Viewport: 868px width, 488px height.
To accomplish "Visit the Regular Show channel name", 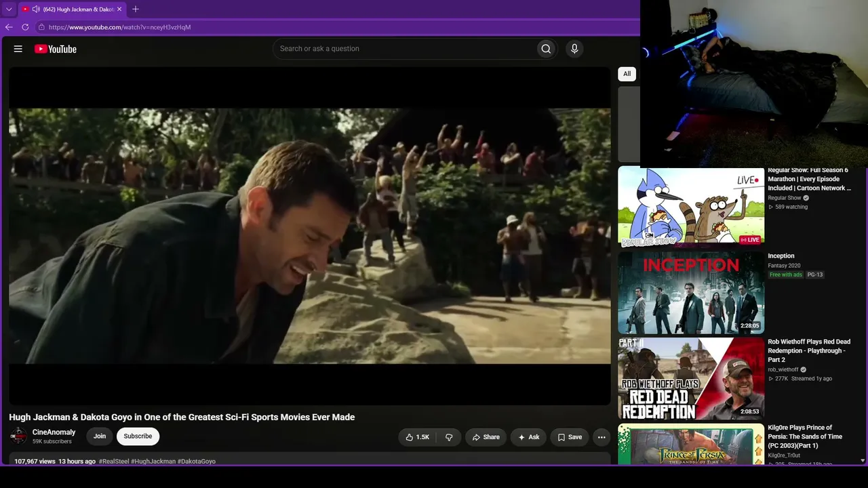I will pyautogui.click(x=785, y=198).
